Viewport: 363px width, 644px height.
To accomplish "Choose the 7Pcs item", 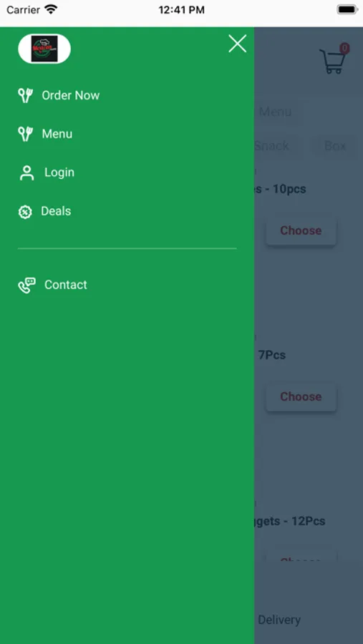I will 301,396.
